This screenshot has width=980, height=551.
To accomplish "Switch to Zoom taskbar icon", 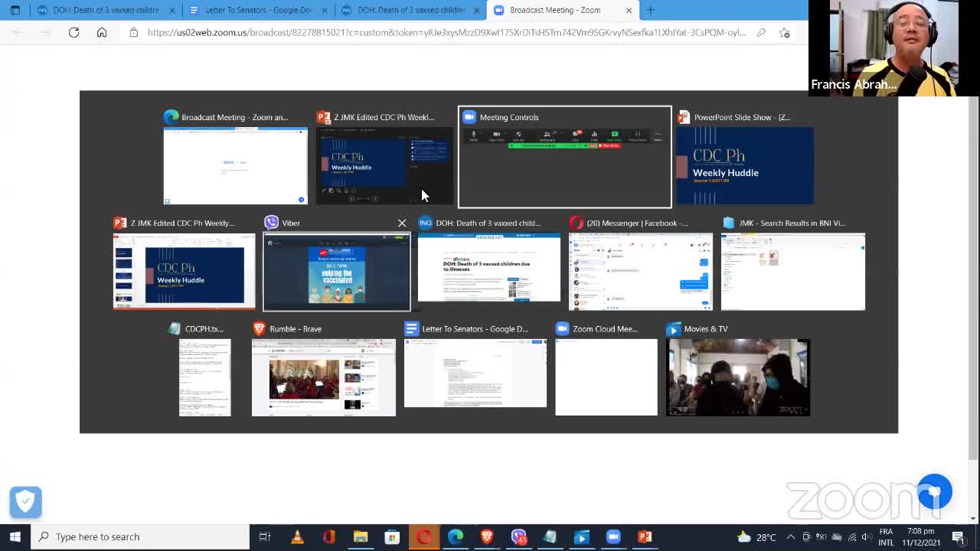I will pos(613,536).
